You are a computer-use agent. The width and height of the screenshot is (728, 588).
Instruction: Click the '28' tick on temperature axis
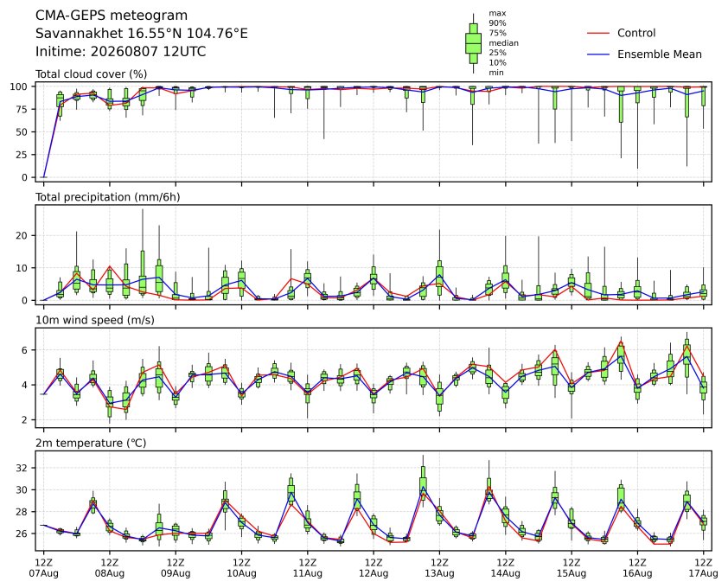[22, 511]
